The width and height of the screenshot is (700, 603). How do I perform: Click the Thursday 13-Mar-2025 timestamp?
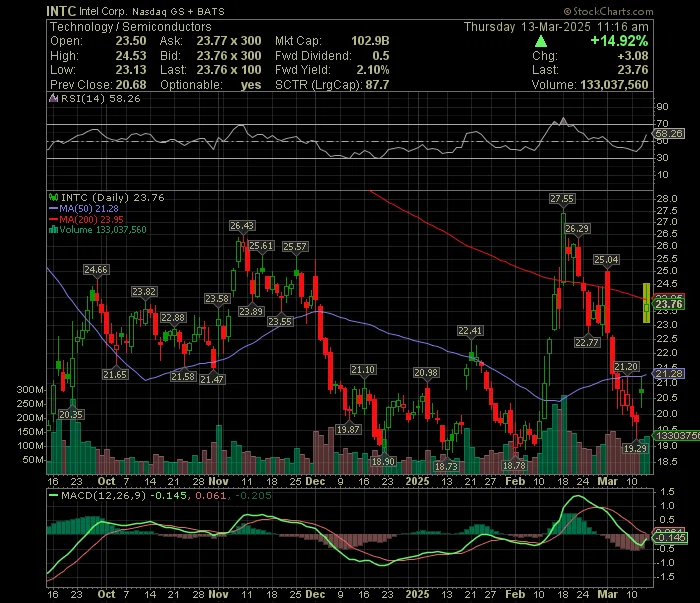tap(556, 27)
